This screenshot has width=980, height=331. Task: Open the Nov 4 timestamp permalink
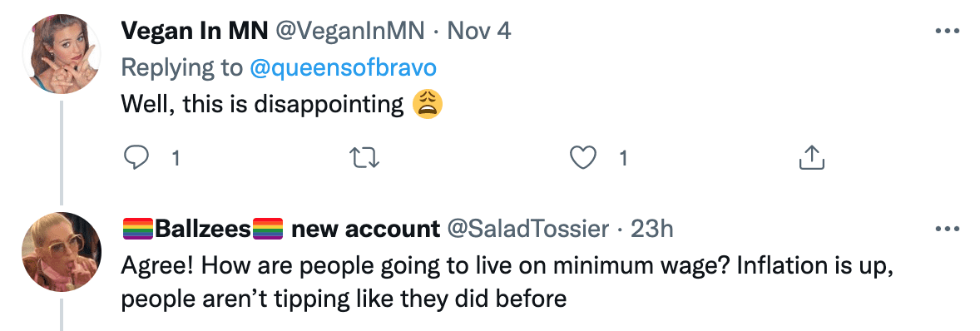[x=478, y=31]
